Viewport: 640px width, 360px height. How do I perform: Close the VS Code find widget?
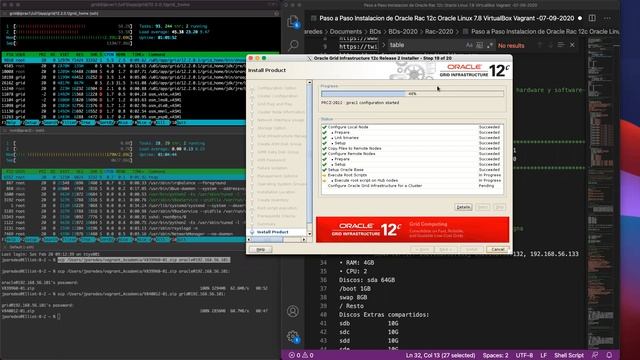coord(572,45)
